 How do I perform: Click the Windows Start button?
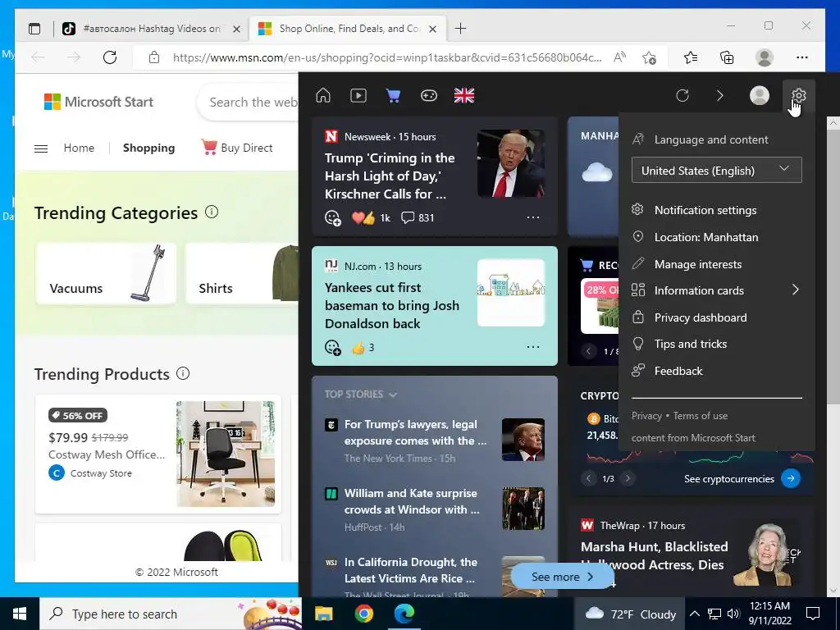coord(20,614)
